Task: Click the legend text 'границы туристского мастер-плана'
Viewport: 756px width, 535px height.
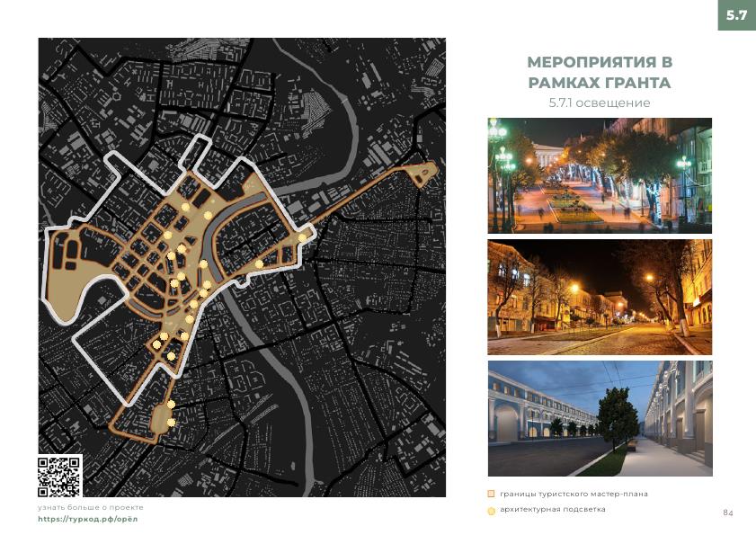Action: click(x=574, y=494)
